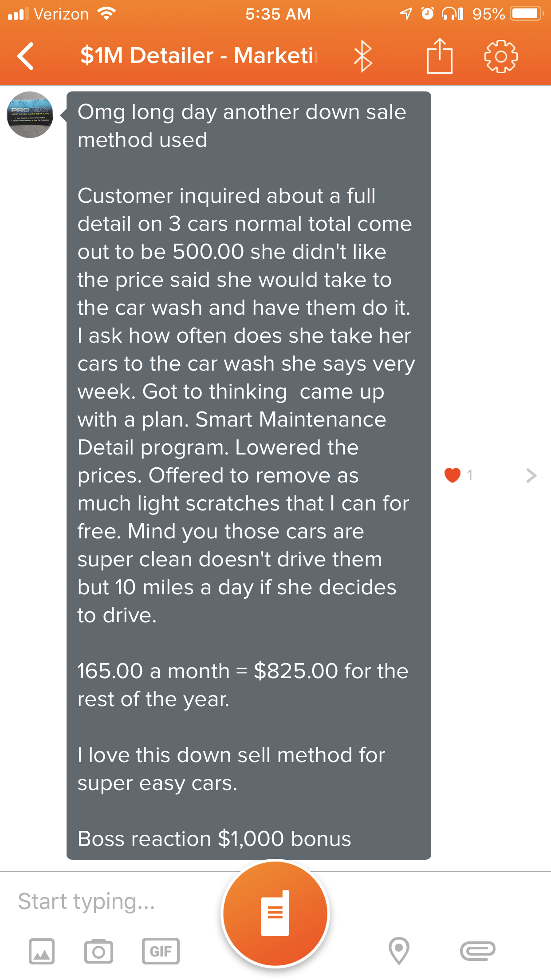Open the photo gallery picker icon
The height and width of the screenshot is (980, 551).
click(42, 951)
